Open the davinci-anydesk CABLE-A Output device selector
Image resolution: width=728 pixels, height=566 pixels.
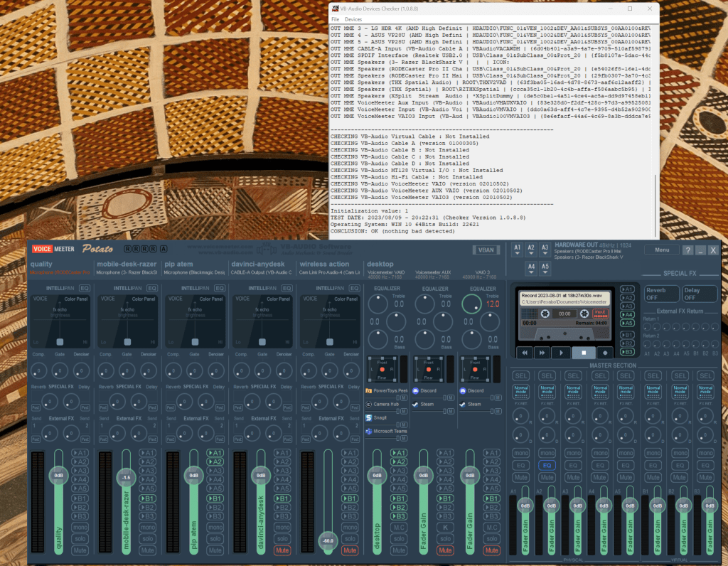tap(262, 272)
